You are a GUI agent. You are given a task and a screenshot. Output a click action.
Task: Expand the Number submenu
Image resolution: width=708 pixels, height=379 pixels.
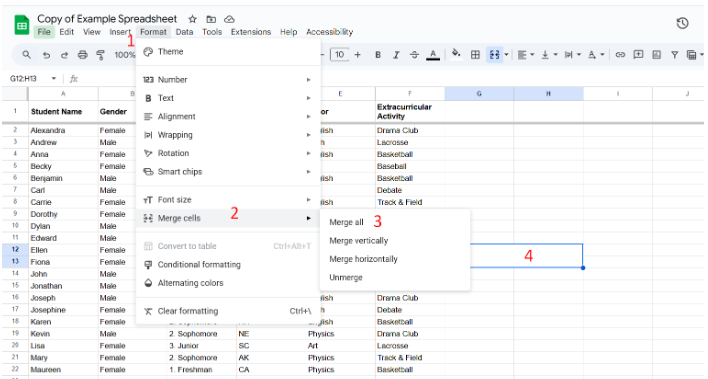228,80
